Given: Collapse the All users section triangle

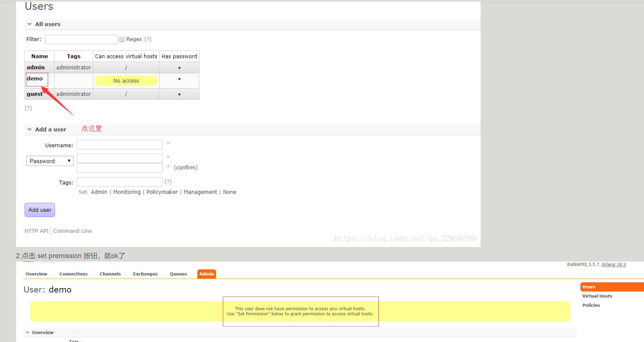Looking at the screenshot, I should tap(29, 24).
